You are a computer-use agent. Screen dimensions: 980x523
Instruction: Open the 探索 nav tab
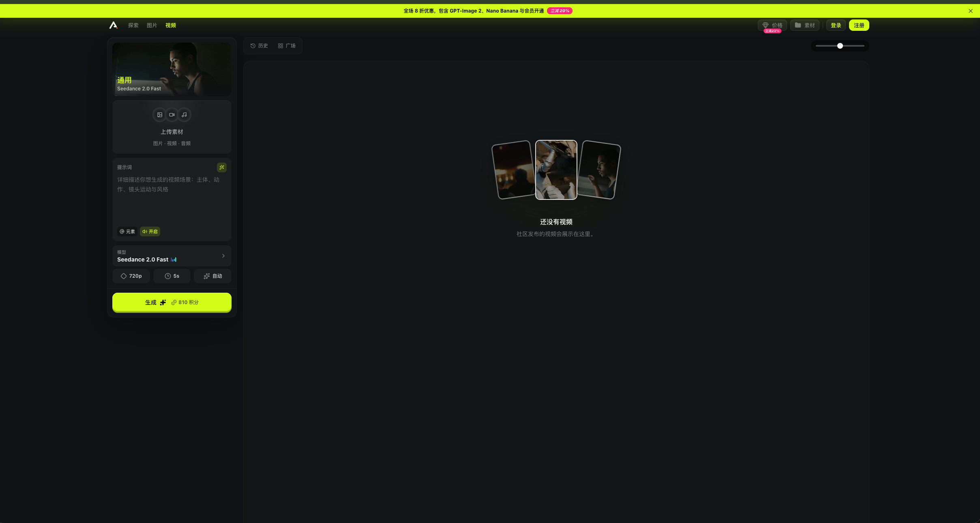[x=133, y=25]
